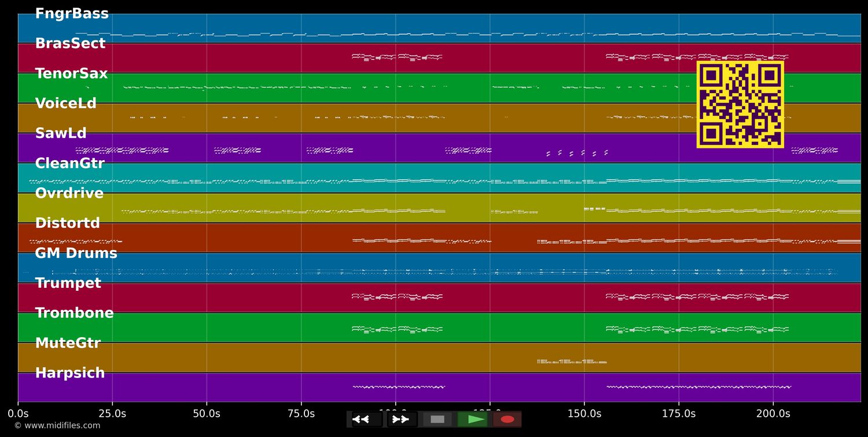Select the Harpsich track label
This screenshot has height=437, width=868.
coord(70,373)
